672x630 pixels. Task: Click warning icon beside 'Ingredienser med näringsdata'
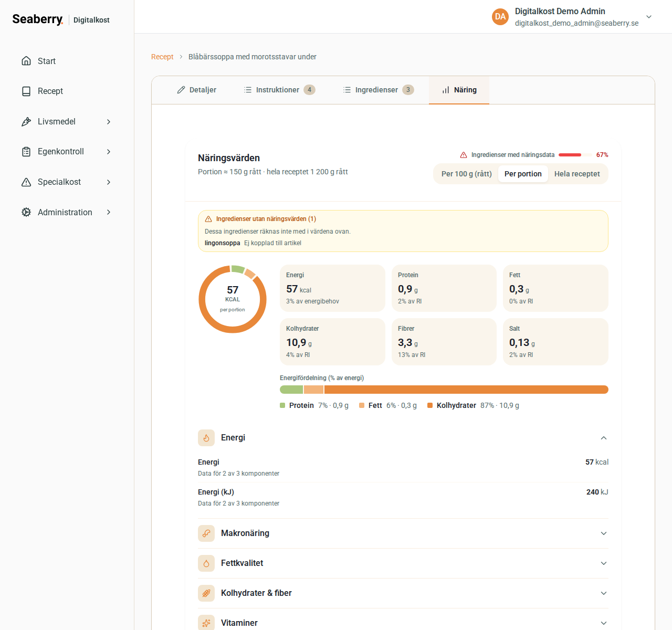464,155
